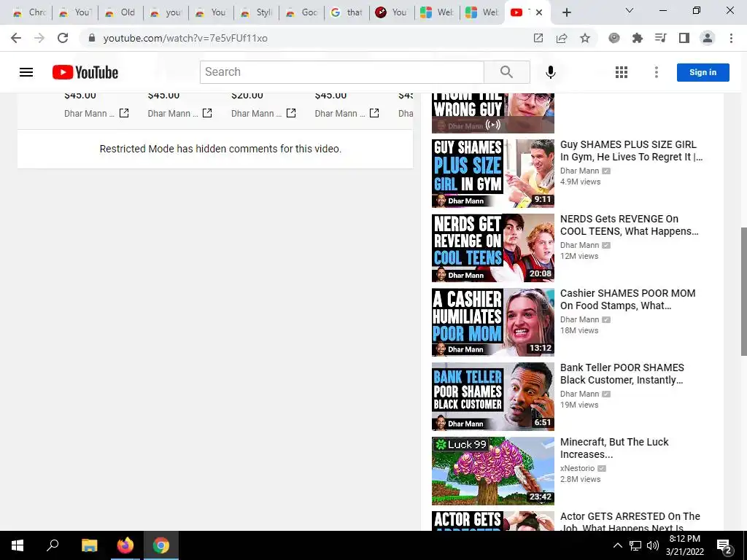This screenshot has width=747, height=560.
Task: Switch to the Google 'that' tab
Action: 347,12
